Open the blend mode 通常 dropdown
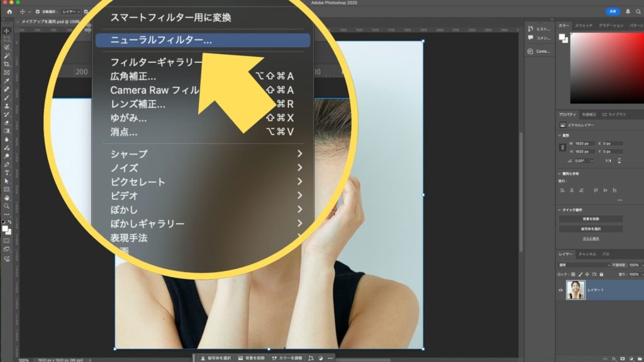The image size is (644, 362). tap(584, 265)
